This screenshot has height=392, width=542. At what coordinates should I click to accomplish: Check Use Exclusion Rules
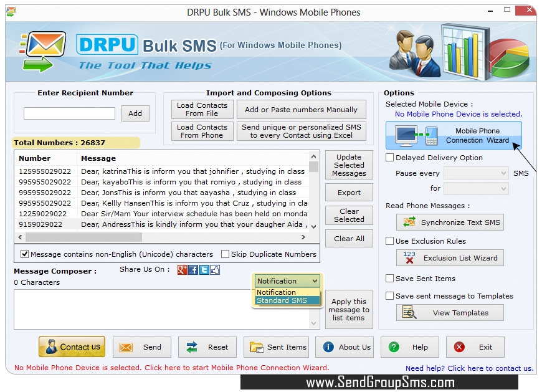(389, 241)
